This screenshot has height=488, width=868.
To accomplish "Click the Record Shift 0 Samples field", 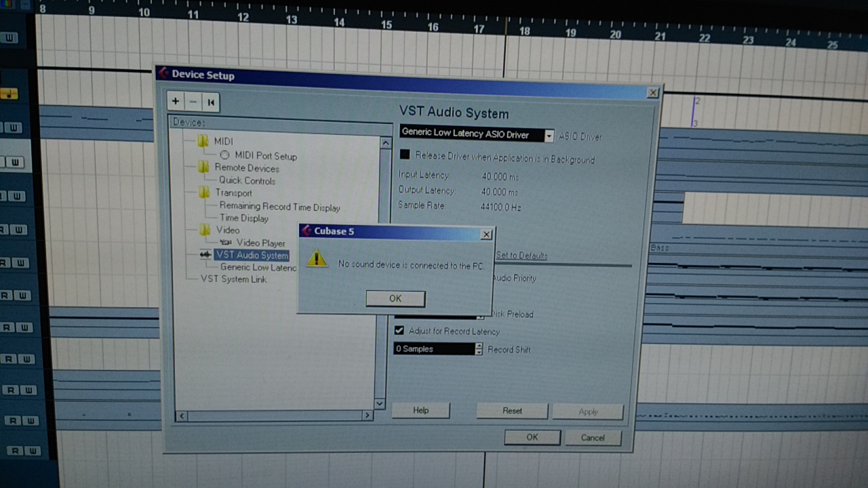I will [x=434, y=349].
